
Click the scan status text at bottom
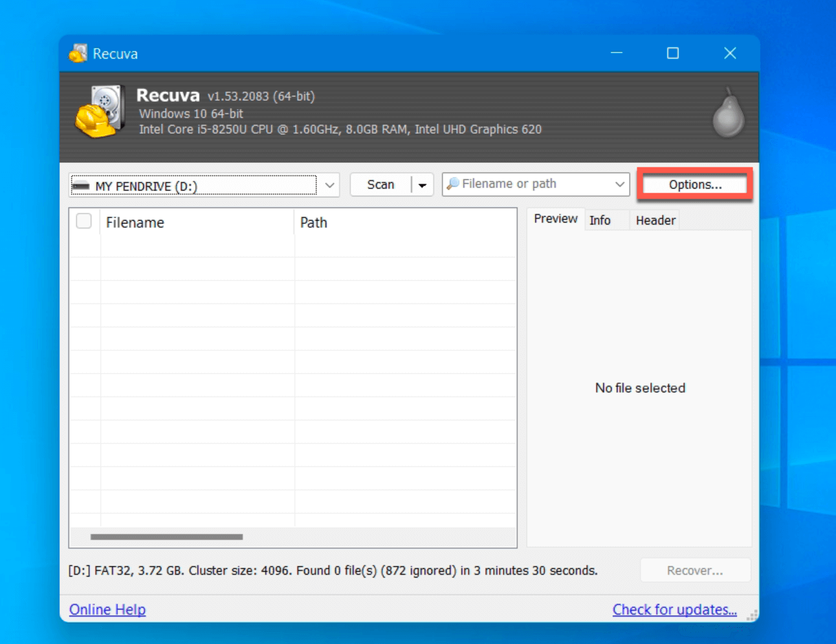[x=333, y=571]
